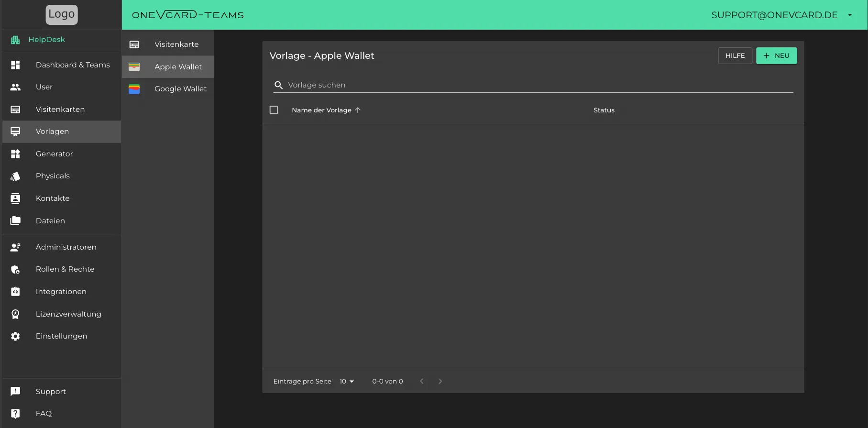Open Kontakte section
Screen dimensions: 868x428
[x=62, y=198]
